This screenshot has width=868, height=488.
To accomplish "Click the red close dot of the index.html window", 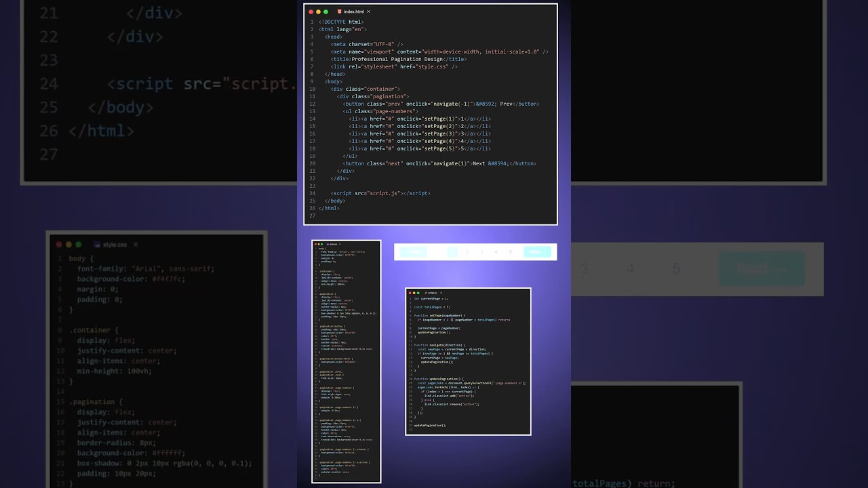I will [311, 12].
